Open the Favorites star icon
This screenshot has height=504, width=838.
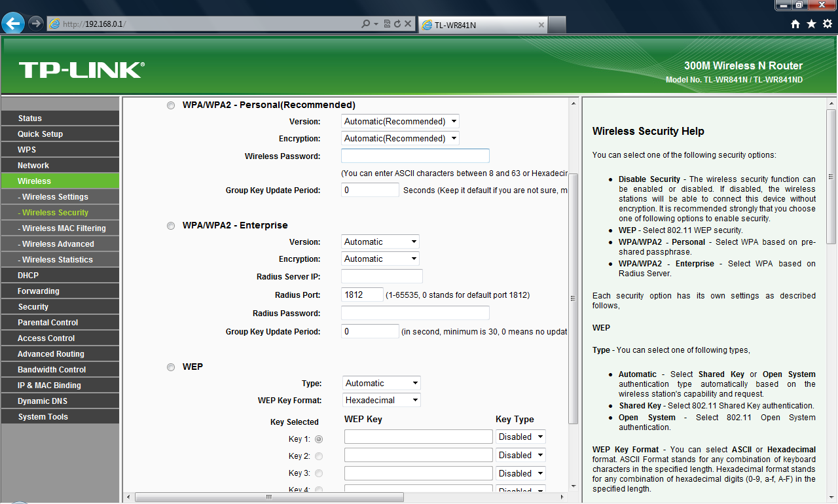(811, 24)
